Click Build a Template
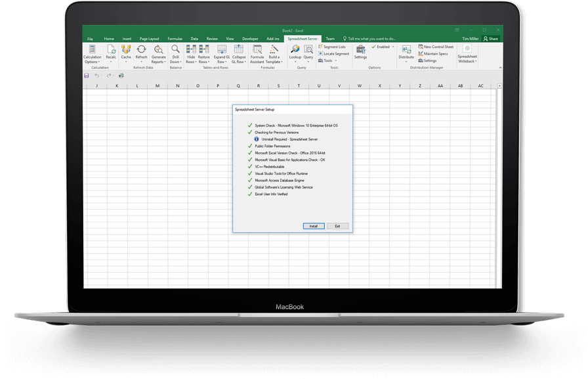Screen dimensions: 588x379 (x=274, y=54)
